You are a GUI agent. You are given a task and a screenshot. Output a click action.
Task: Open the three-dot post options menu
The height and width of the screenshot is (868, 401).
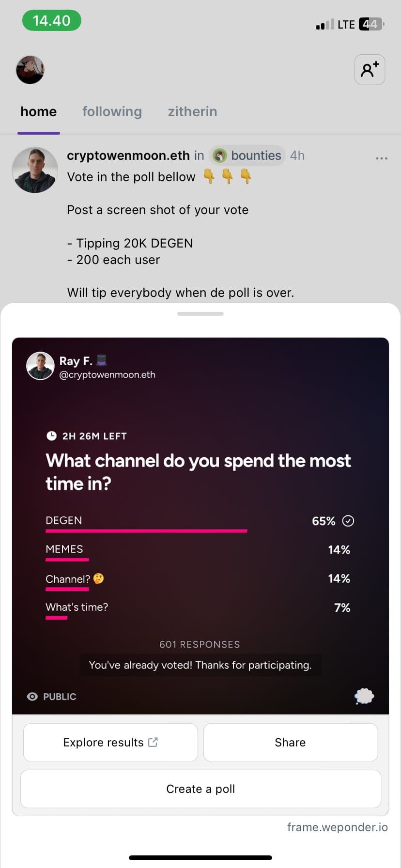click(x=382, y=158)
